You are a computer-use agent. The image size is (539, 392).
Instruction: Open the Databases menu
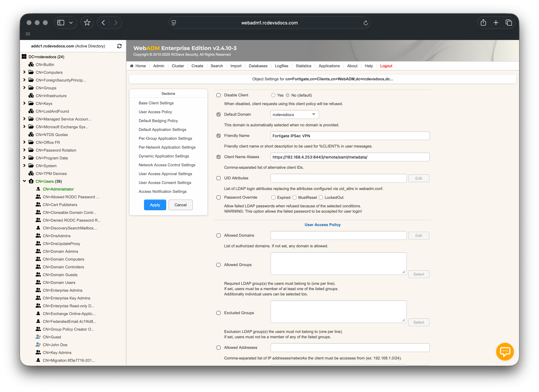click(x=258, y=66)
